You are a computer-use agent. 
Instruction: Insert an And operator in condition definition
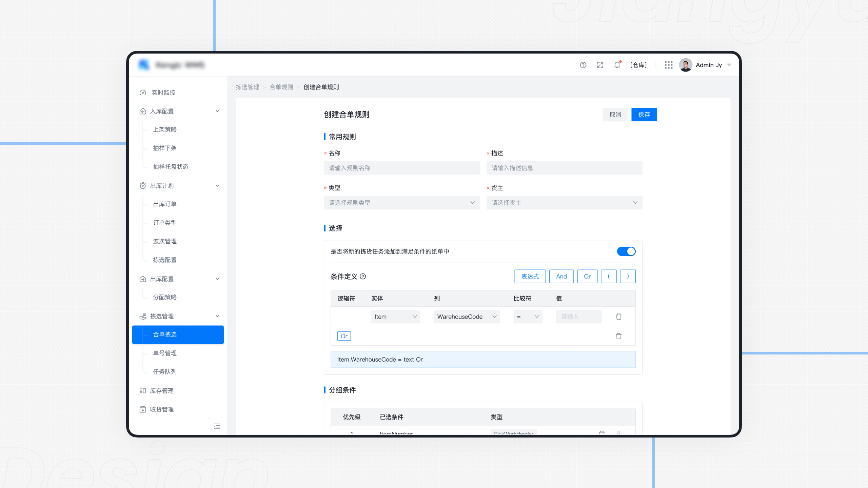561,276
